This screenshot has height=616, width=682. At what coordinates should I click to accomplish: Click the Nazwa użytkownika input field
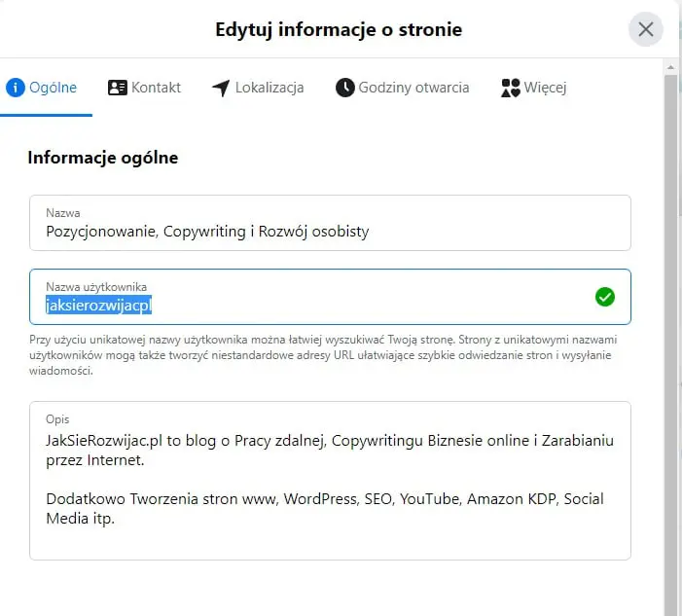click(x=330, y=297)
